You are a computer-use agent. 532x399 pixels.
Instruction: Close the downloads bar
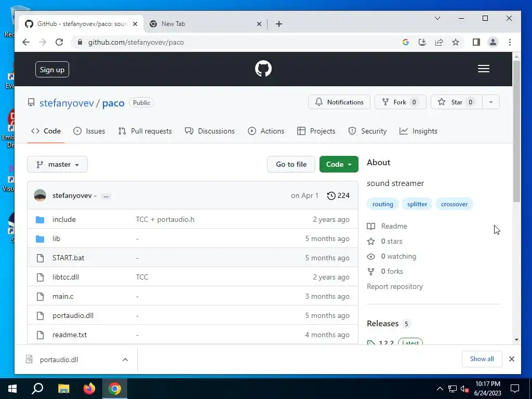coord(512,359)
